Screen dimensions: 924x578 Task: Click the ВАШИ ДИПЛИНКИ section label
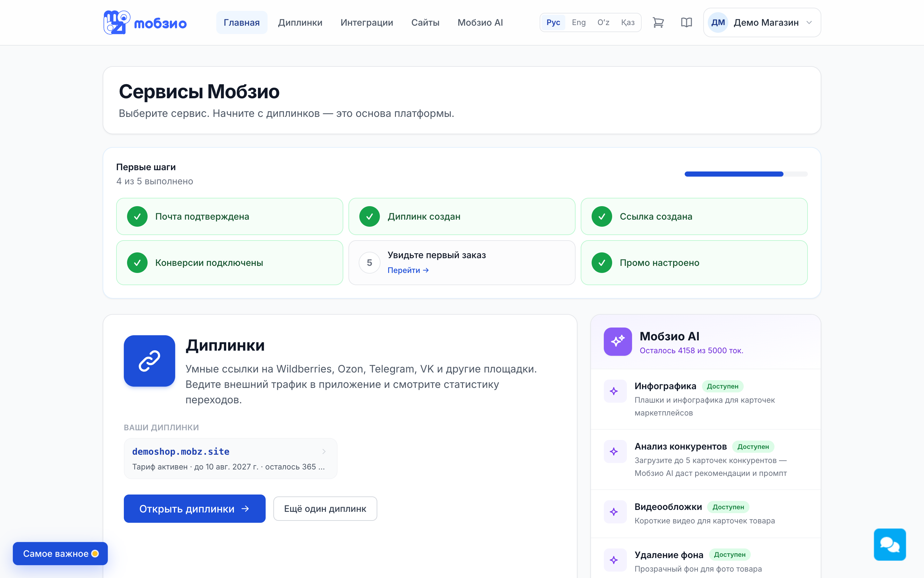(161, 427)
